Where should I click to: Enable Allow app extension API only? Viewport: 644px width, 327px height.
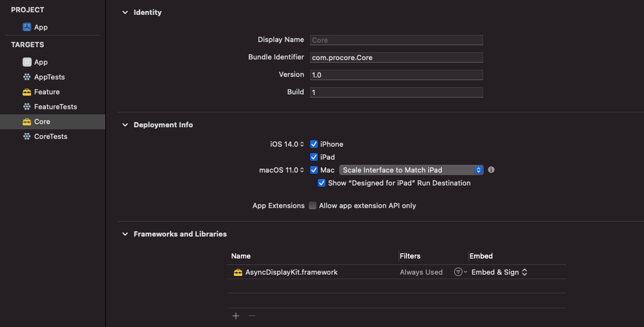[313, 206]
